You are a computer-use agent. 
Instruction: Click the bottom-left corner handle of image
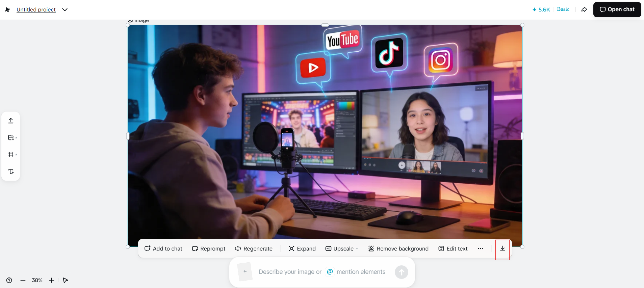point(128,247)
